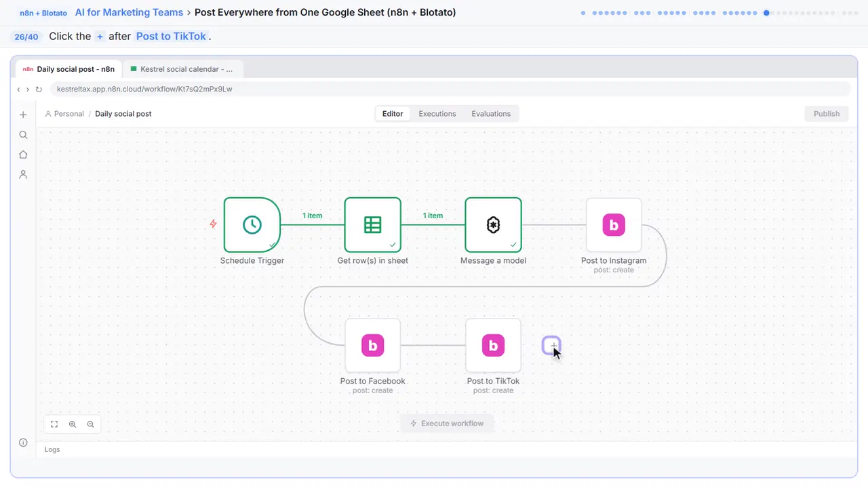Click the plus sidebar icon to add workflow
The width and height of the screenshot is (868, 488).
[x=23, y=115]
